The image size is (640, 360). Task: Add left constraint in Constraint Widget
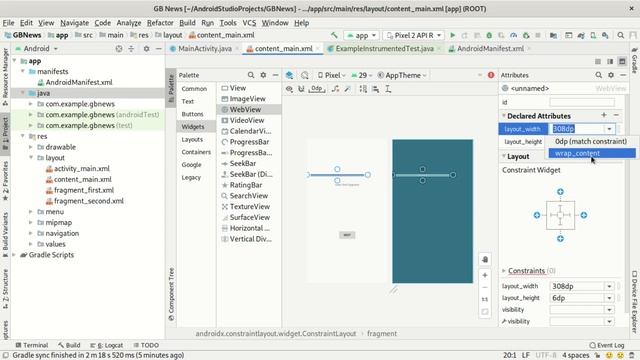coord(537,215)
